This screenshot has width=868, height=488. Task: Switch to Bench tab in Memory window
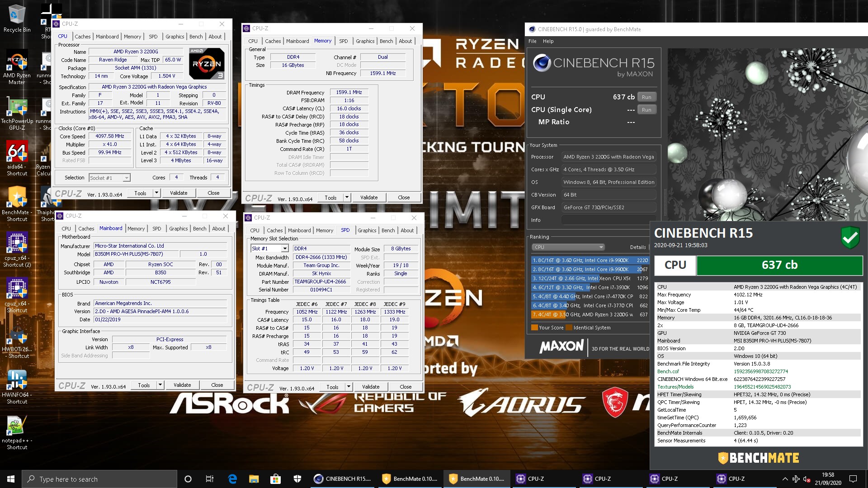pyautogui.click(x=386, y=41)
